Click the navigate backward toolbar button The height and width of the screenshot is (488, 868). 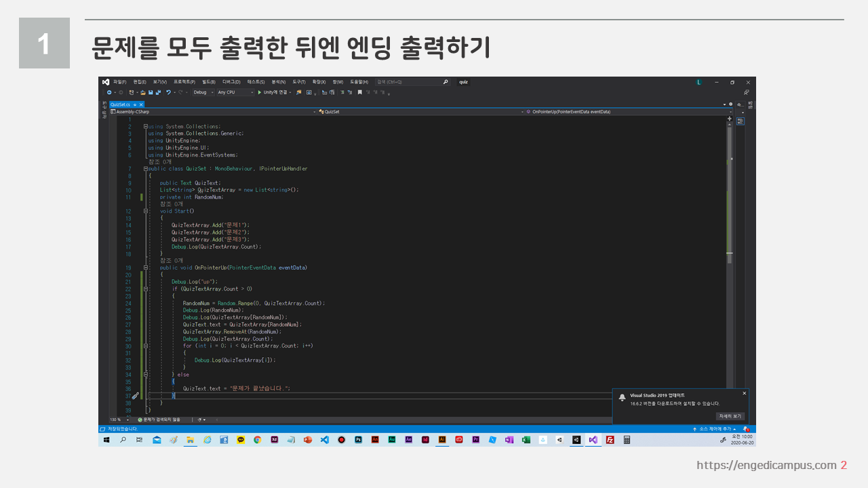109,92
